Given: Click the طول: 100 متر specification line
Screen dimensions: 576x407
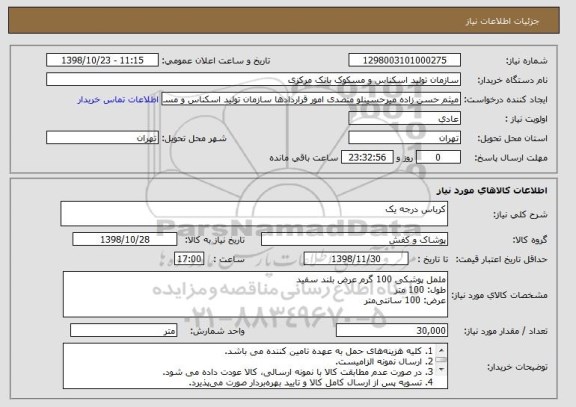Looking at the screenshot, I should (x=420, y=290).
